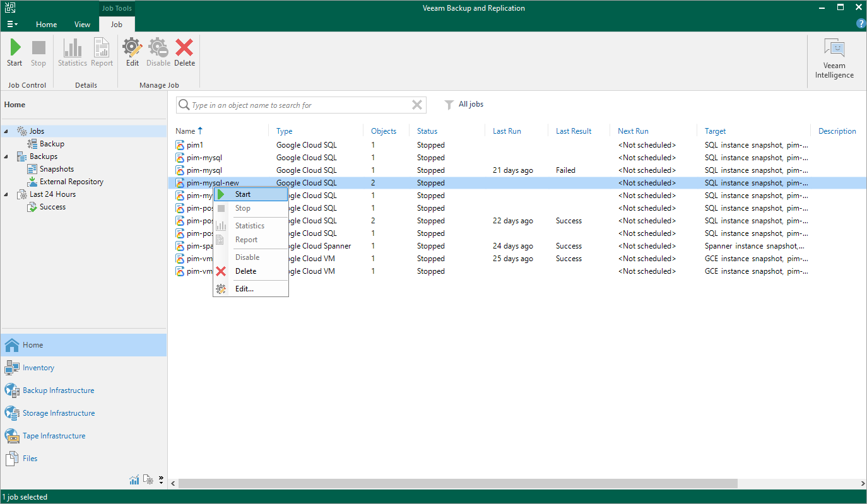This screenshot has height=504, width=867.
Task: Click the '25 days ago' last run cell
Action: pyautogui.click(x=513, y=259)
